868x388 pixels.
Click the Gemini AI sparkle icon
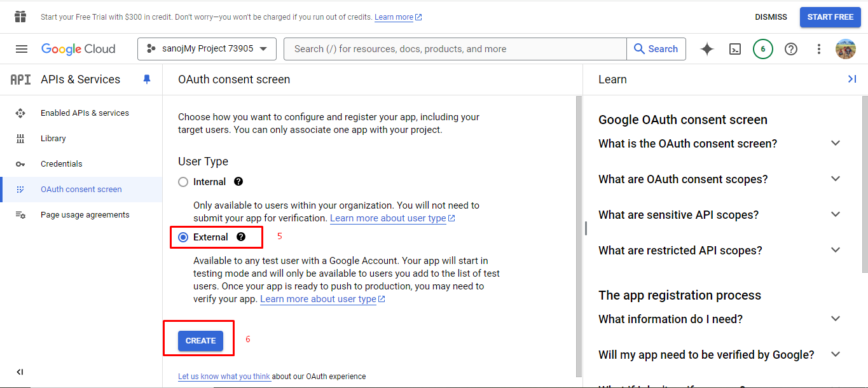pos(707,49)
